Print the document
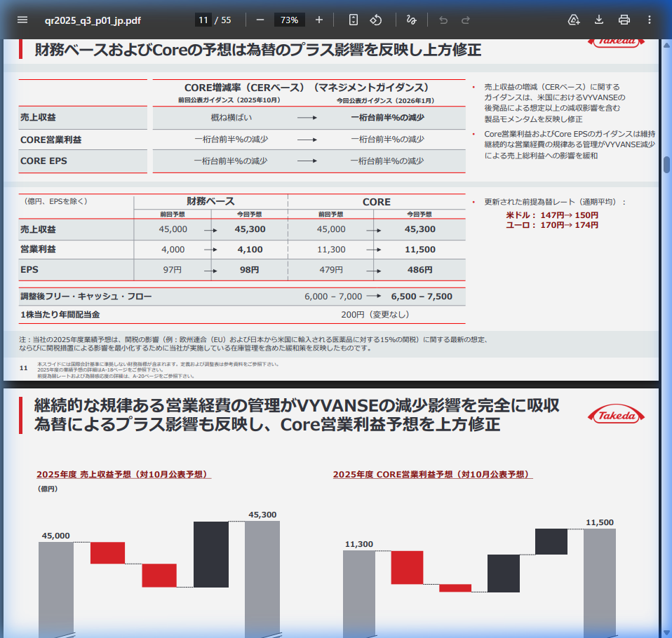The width and height of the screenshot is (672, 638). (624, 20)
